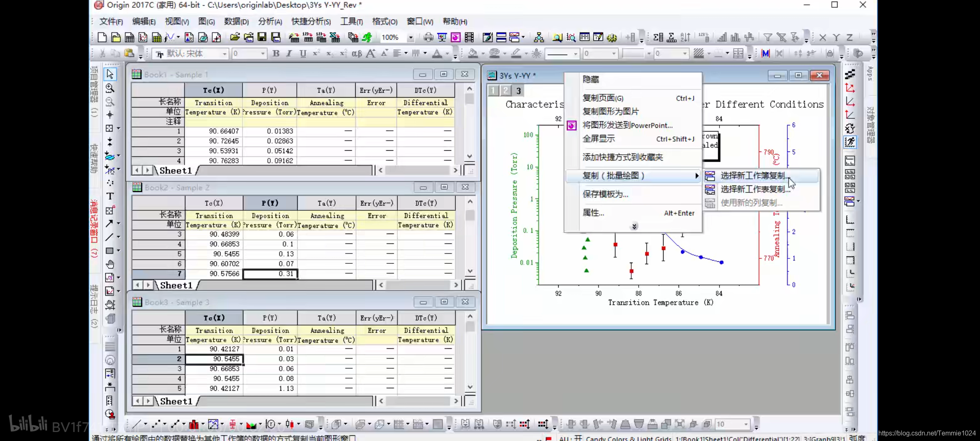Select the Arrow drawing tool

[109, 223]
